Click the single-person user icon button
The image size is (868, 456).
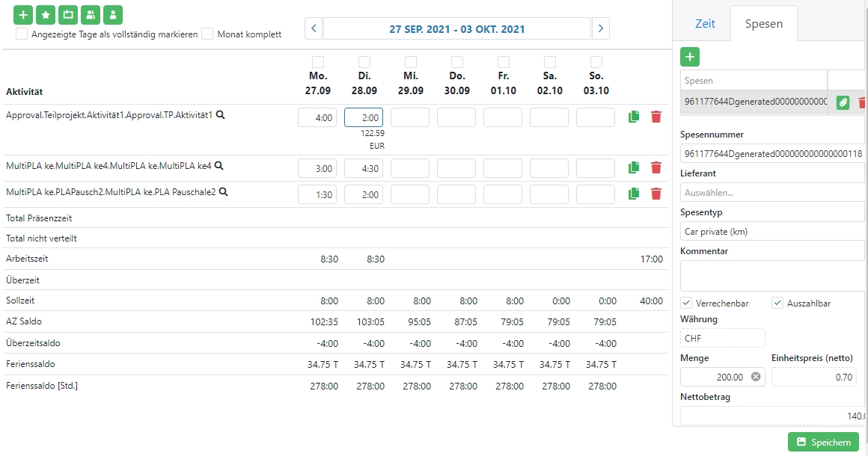pos(113,14)
